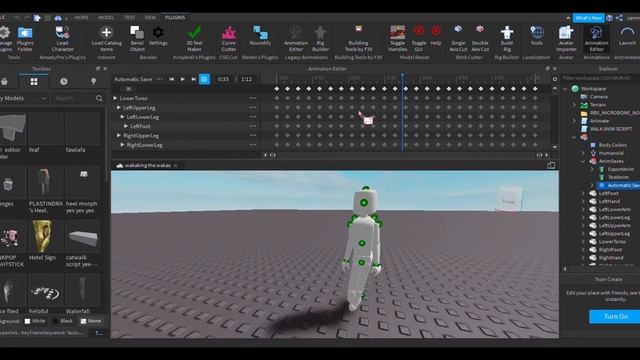Viewport: 640px width, 360px height.
Task: Select the None background option
Action: [x=91, y=321]
